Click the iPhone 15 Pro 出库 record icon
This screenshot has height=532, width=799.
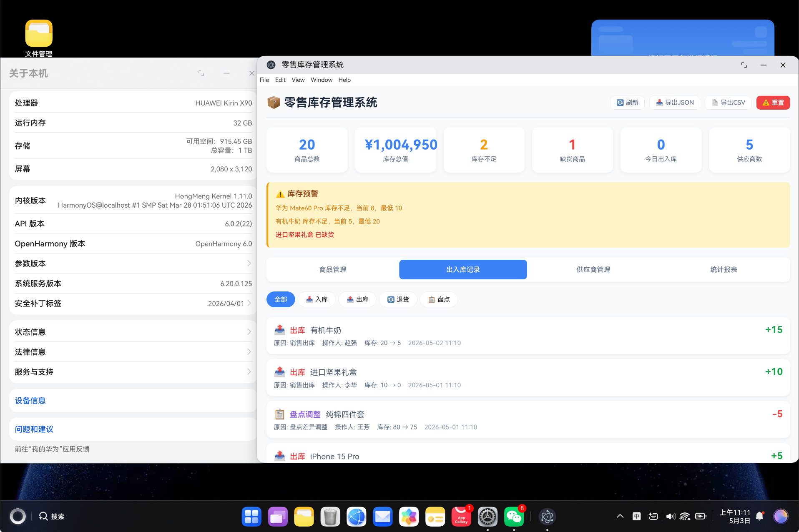click(280, 456)
